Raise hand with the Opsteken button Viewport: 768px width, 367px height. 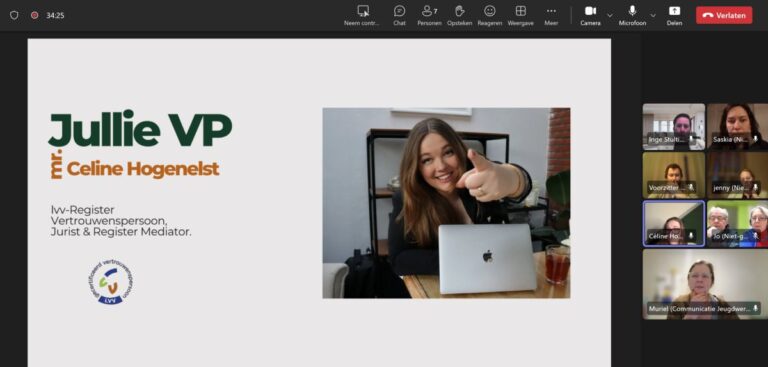(x=459, y=15)
